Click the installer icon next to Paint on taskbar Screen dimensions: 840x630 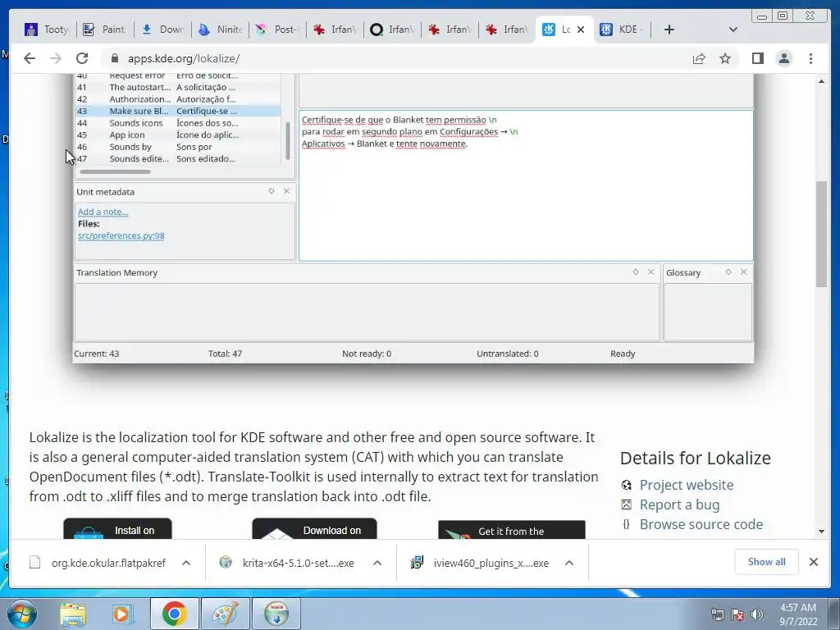[276, 614]
